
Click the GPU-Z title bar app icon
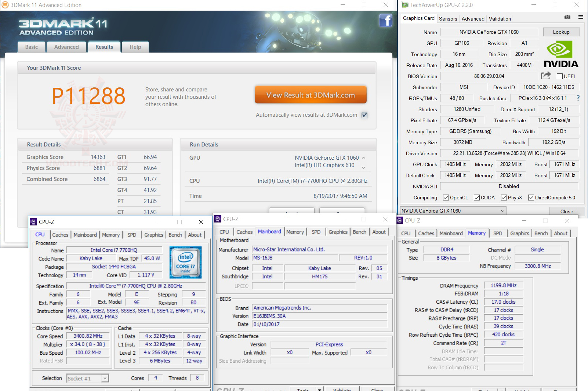coord(405,5)
